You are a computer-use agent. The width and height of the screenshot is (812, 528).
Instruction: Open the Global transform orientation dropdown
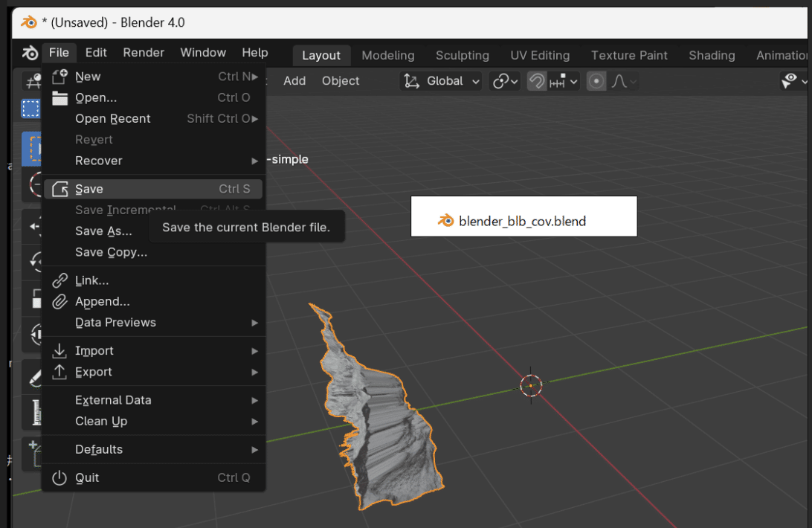[440, 81]
